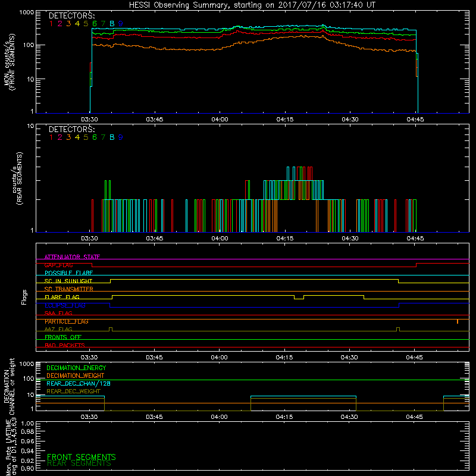Click the SAA_FLAG label

(58, 313)
